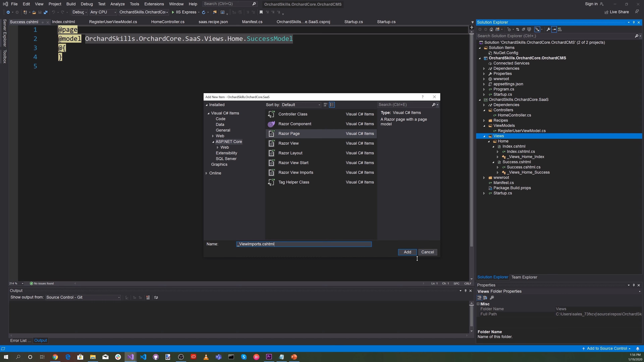Click the help question mark in Add New Item dialog
Viewport: 644px width, 362px height.
pyautogui.click(x=422, y=97)
